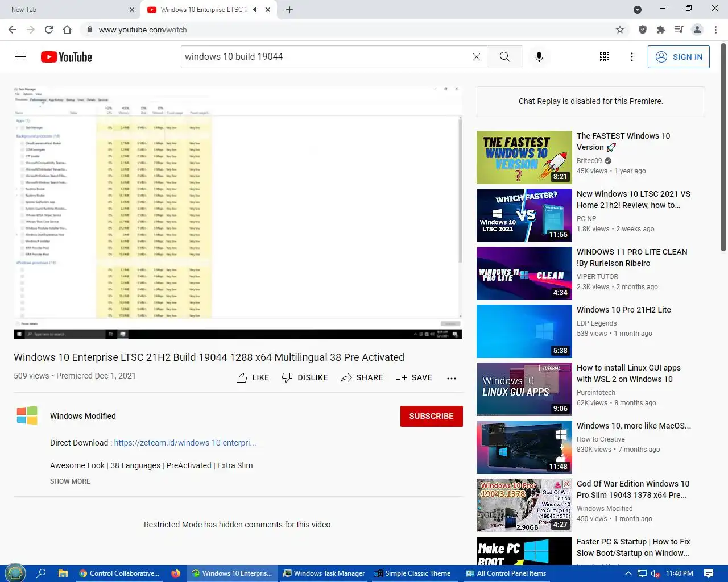
Task: Click the address bar URL
Action: coord(143,30)
